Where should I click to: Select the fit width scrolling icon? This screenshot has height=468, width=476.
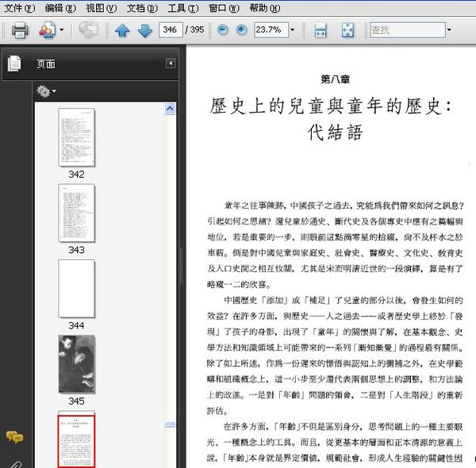tap(321, 31)
